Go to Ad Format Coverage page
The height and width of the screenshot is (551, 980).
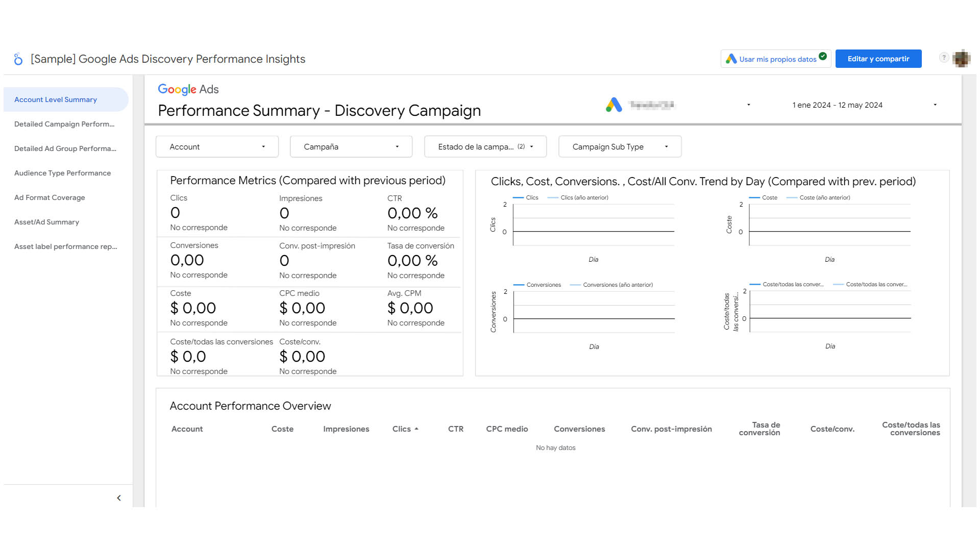pyautogui.click(x=50, y=197)
